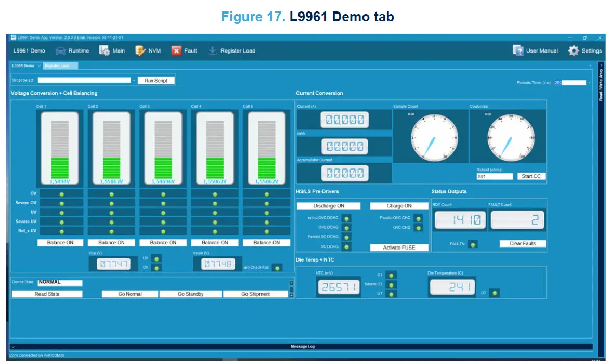The height and width of the screenshot is (364, 610).
Task: Click the Current (A) digital display
Action: pyautogui.click(x=345, y=120)
